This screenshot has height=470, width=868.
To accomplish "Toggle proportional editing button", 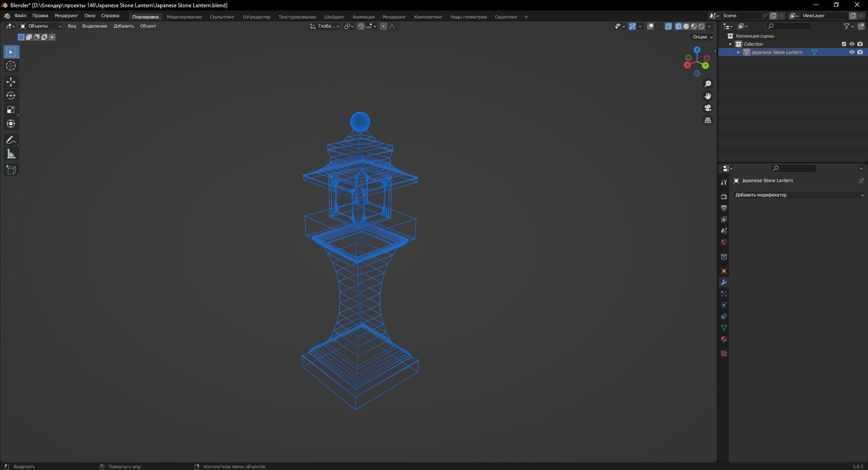I will coord(384,26).
